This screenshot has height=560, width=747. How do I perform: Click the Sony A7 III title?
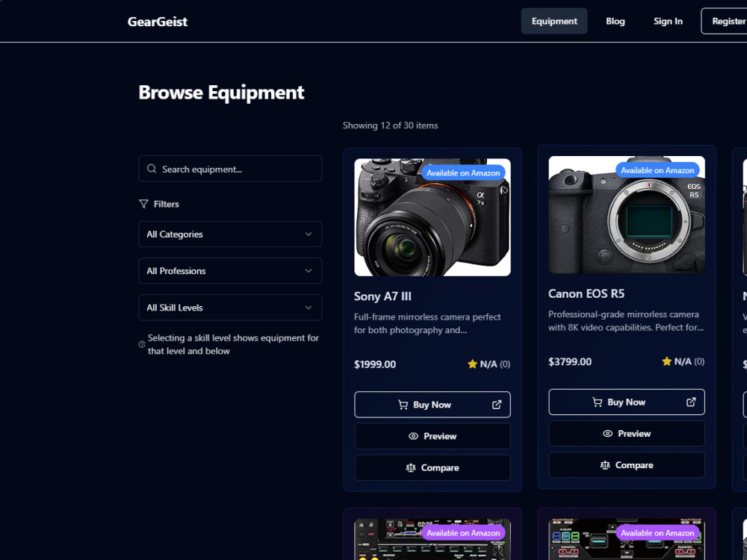point(382,296)
